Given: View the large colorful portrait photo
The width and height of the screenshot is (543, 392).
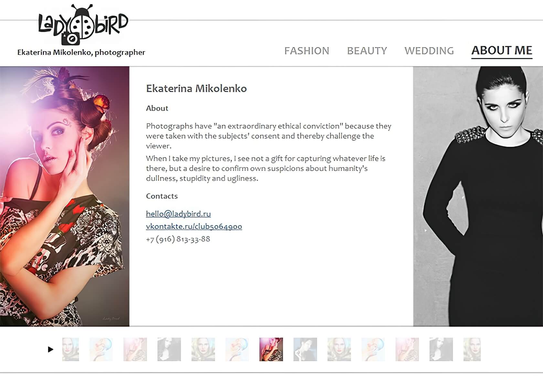Looking at the screenshot, I should click(x=65, y=196).
